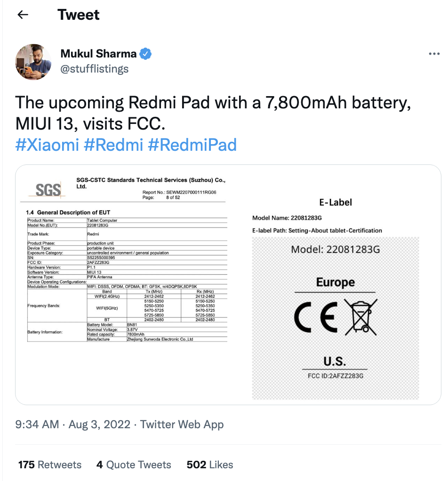This screenshot has height=481, width=448.
Task: Click the blue verified badge next to Mukul Sharma
Action: (x=145, y=54)
